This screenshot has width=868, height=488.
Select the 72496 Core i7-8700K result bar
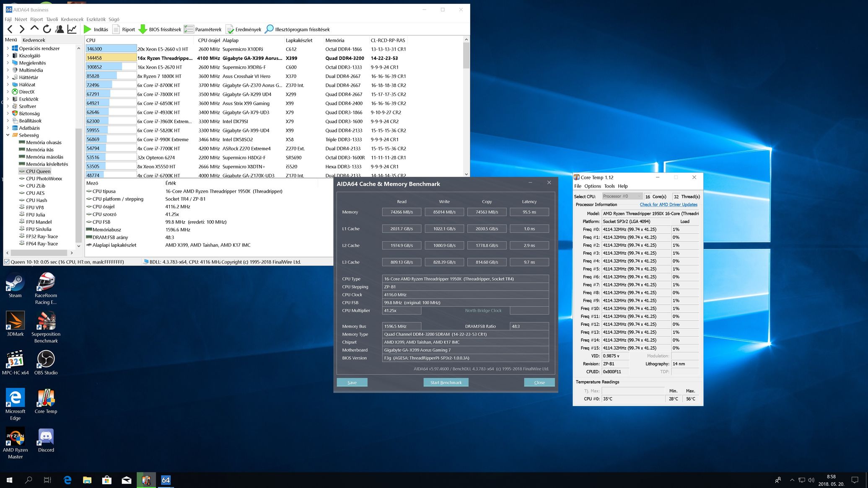[111, 85]
